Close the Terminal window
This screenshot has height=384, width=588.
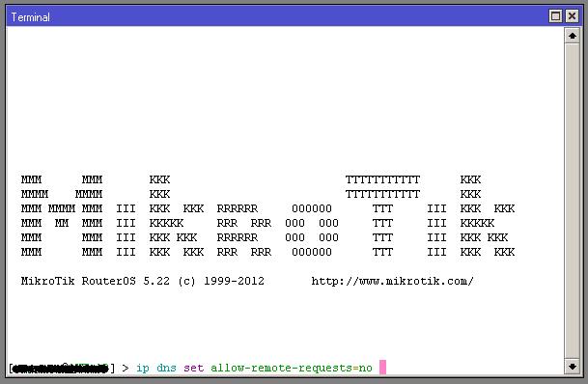(x=572, y=16)
